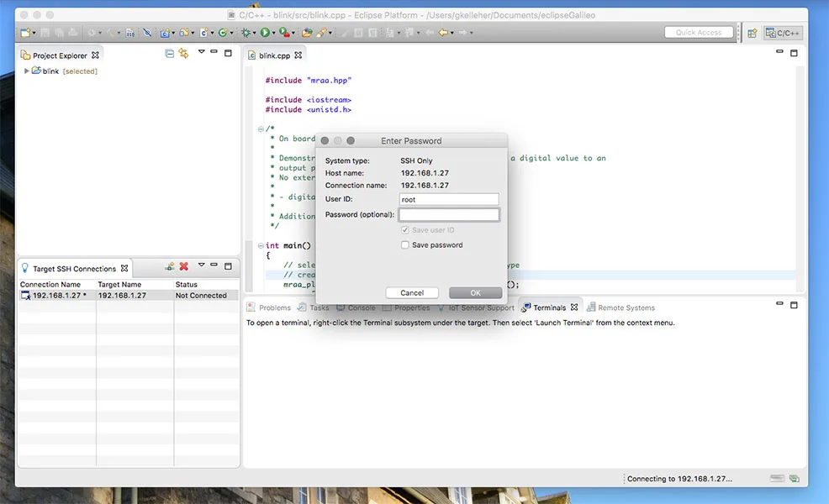This screenshot has height=504, width=829.
Task: Click the C/C++ perspective button
Action: (x=783, y=33)
